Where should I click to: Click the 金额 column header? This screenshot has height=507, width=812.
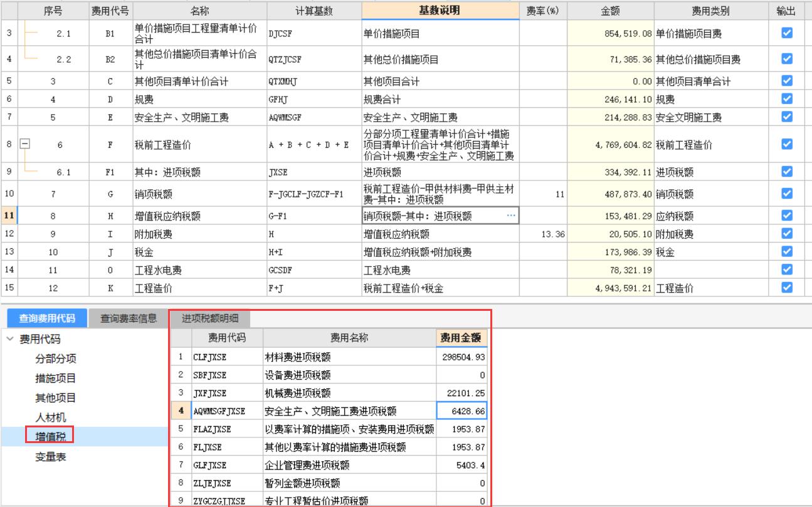point(611,11)
